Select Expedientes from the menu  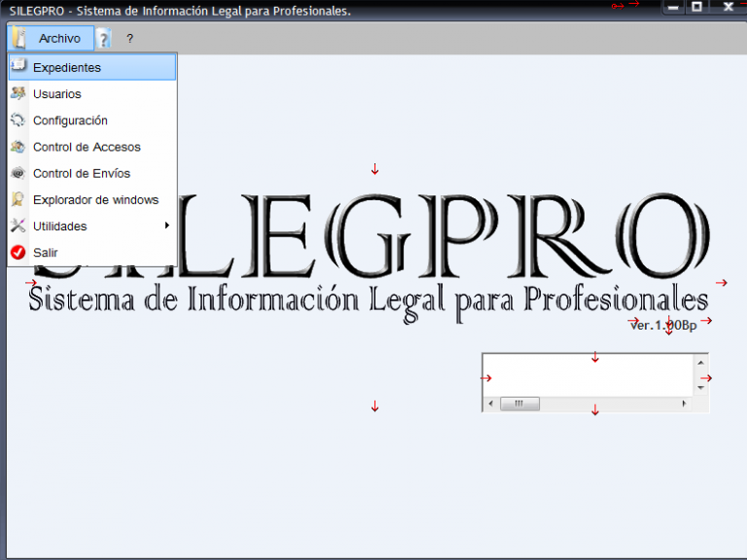[92, 67]
